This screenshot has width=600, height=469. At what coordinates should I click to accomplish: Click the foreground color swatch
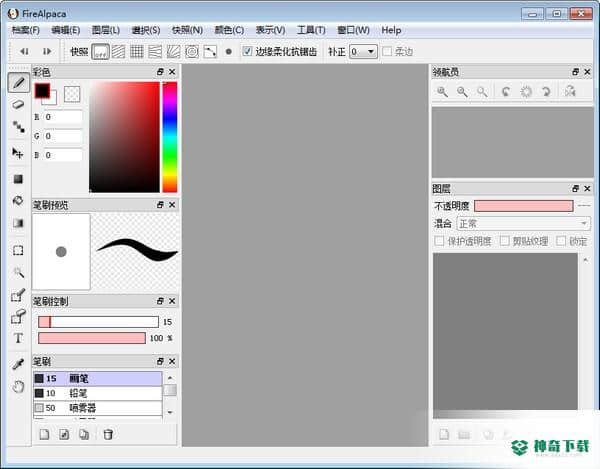[x=42, y=91]
